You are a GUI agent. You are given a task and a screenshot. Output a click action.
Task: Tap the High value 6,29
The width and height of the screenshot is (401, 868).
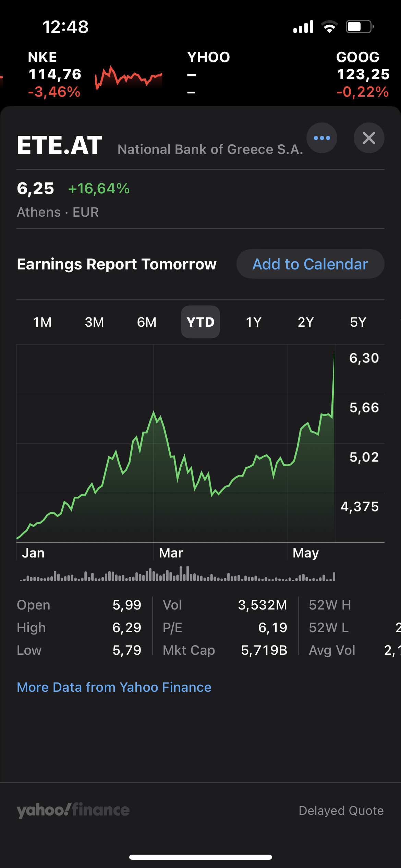pos(127,628)
